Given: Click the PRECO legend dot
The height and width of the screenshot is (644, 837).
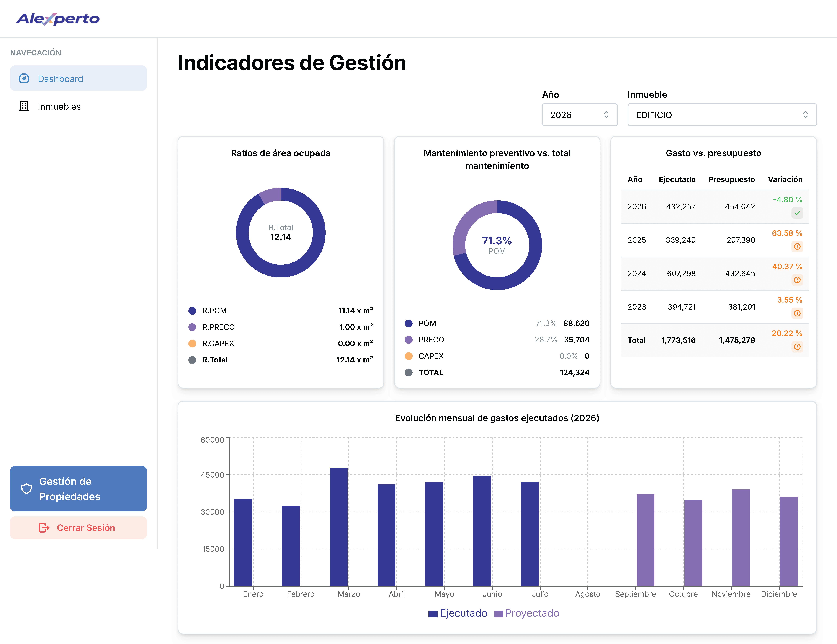Looking at the screenshot, I should pos(409,340).
